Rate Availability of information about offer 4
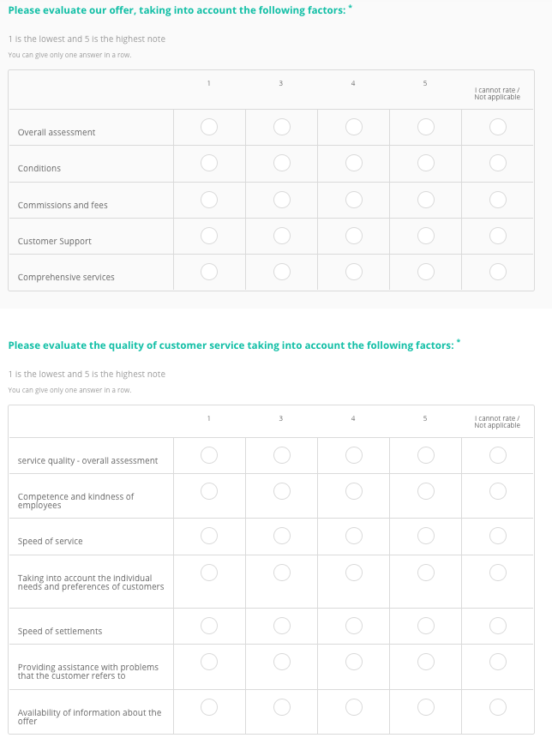This screenshot has width=552, height=756. (x=353, y=707)
